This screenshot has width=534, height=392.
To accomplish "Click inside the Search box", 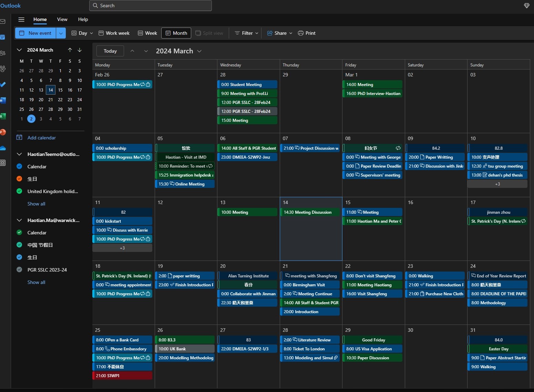I will 152,6.
